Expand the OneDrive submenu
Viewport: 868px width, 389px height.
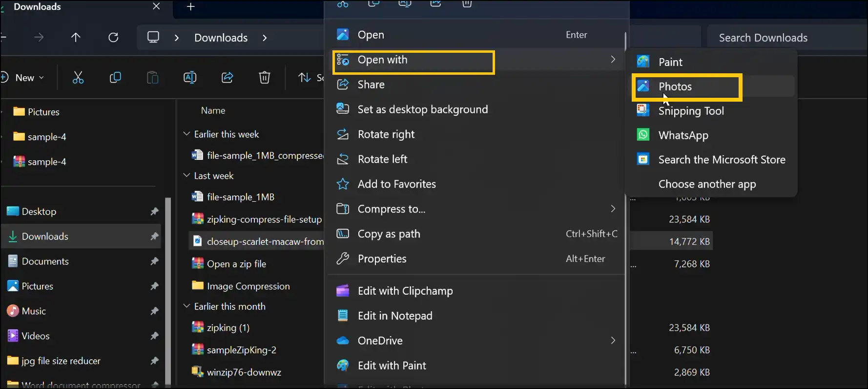[476, 341]
